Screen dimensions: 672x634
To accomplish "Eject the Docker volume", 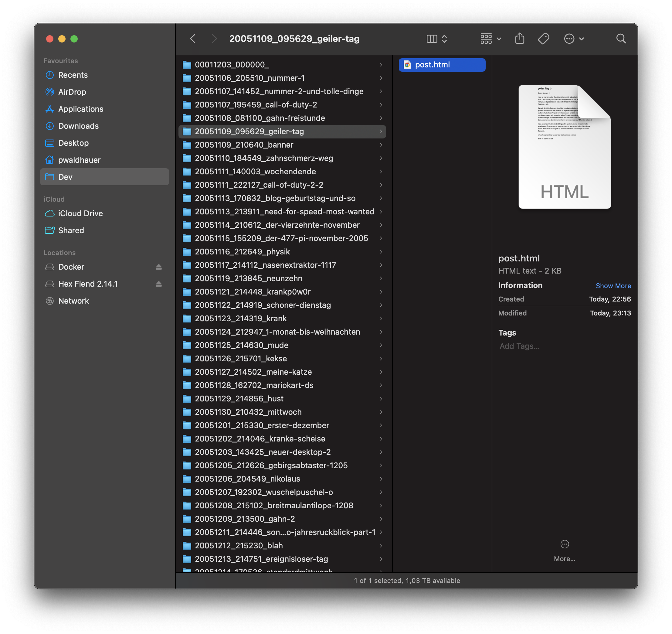I will (x=158, y=267).
